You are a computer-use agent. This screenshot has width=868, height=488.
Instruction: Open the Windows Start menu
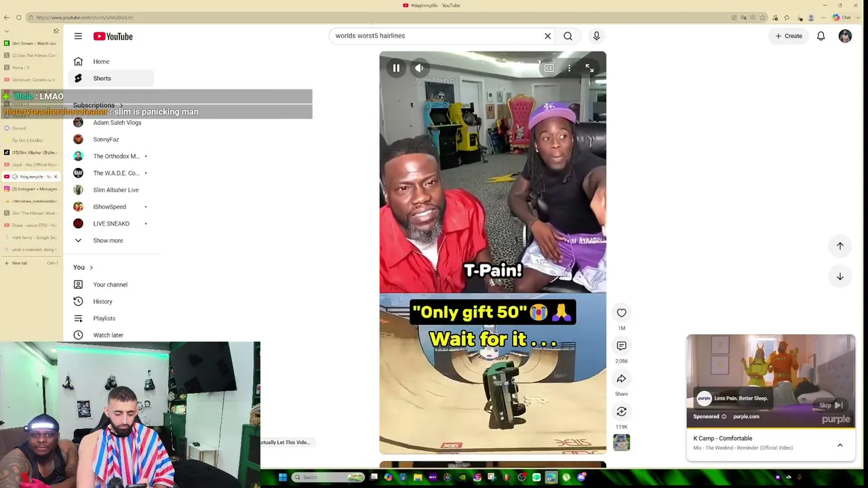pos(283,477)
